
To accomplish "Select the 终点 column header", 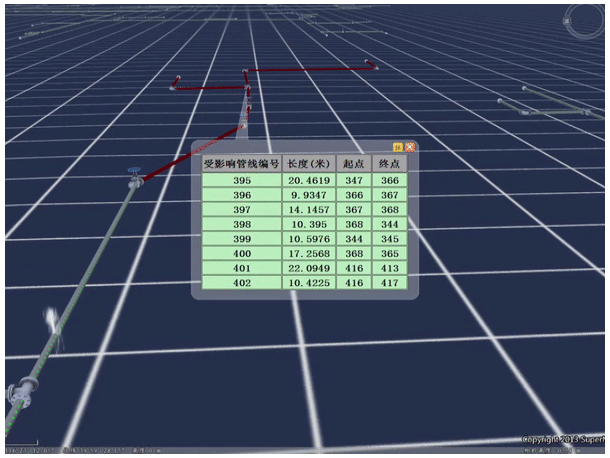I will click(x=389, y=164).
